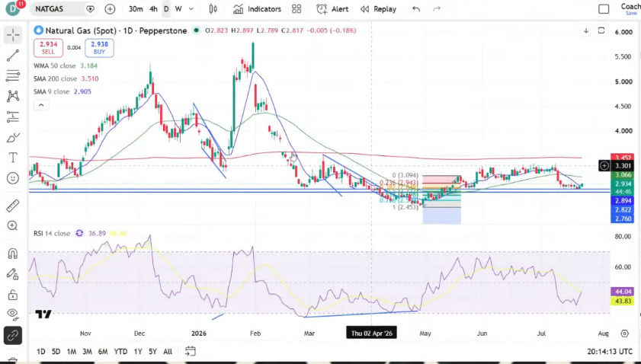Create a new Alert
The height and width of the screenshot is (364, 641).
332,9
